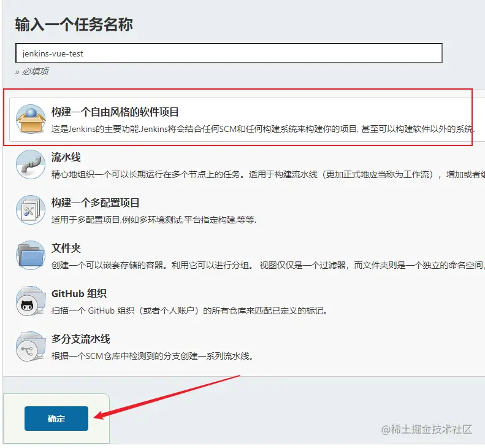Viewport: 485px width, 448px height.
Task: Click the multibranch pipeline branch icon
Action: click(x=31, y=347)
